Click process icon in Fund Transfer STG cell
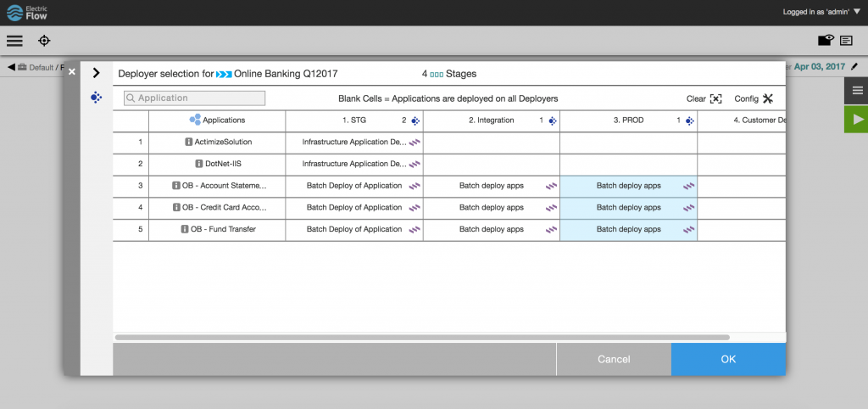 (415, 229)
